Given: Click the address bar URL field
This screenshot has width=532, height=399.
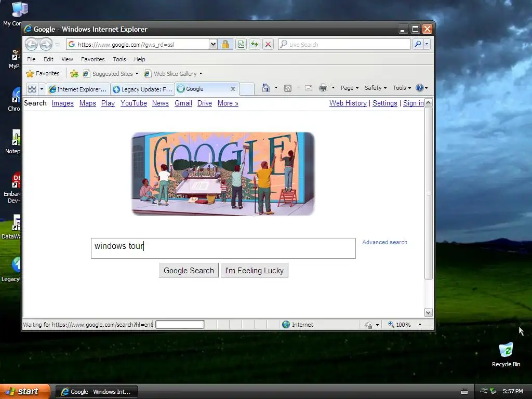Looking at the screenshot, I should 137,44.
